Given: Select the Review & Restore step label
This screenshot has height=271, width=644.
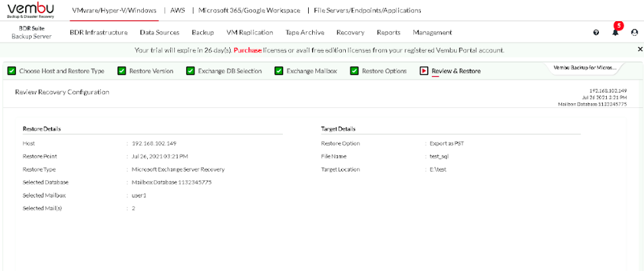Looking at the screenshot, I should 456,71.
